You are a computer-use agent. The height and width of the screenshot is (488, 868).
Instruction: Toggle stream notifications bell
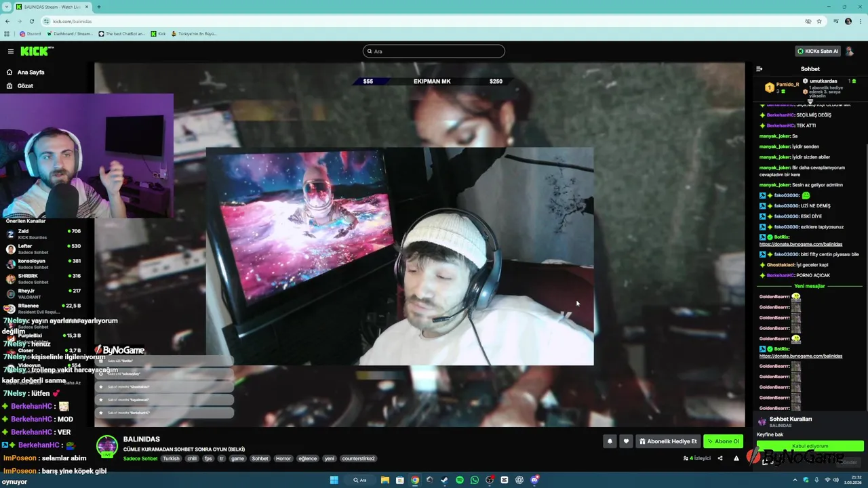click(610, 441)
